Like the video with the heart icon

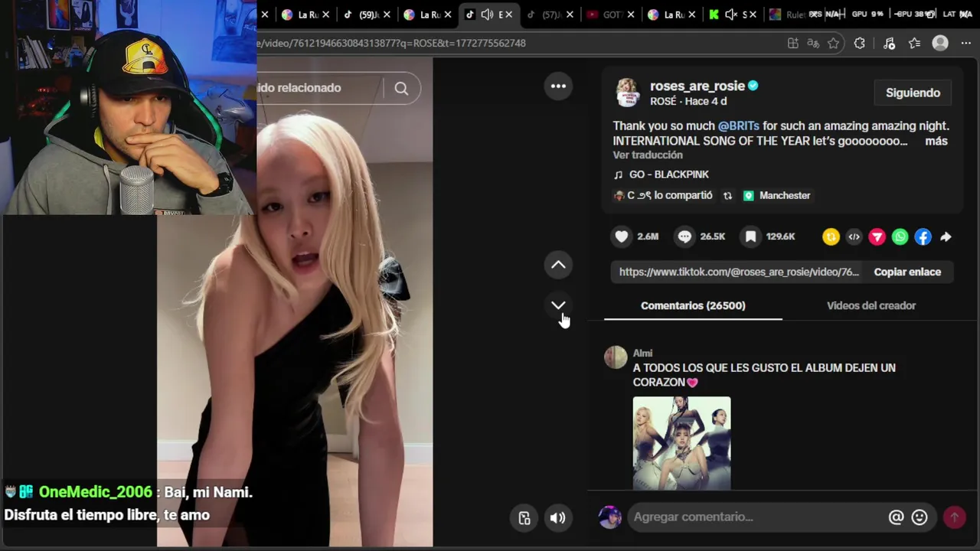[x=622, y=236]
